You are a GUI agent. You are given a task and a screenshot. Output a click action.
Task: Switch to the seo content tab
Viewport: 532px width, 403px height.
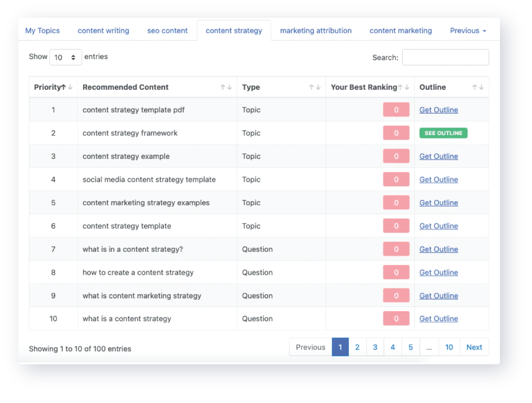click(x=167, y=31)
